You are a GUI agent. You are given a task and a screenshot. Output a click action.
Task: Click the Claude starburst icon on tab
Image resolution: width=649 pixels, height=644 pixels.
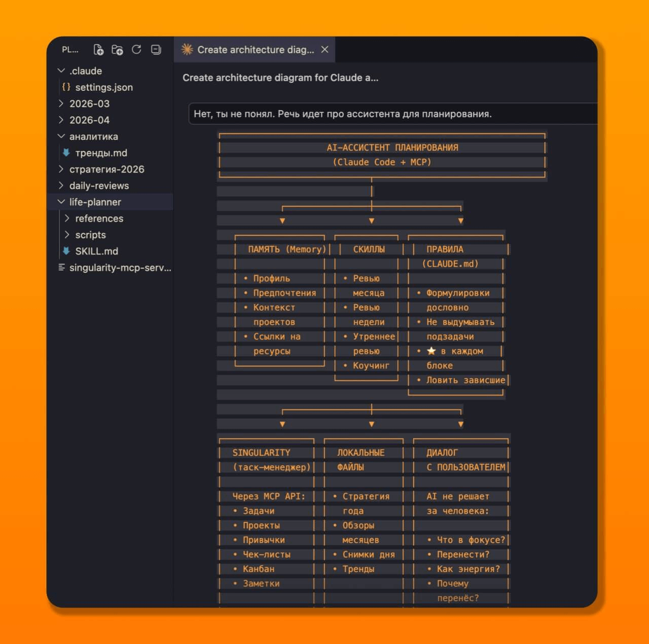187,50
